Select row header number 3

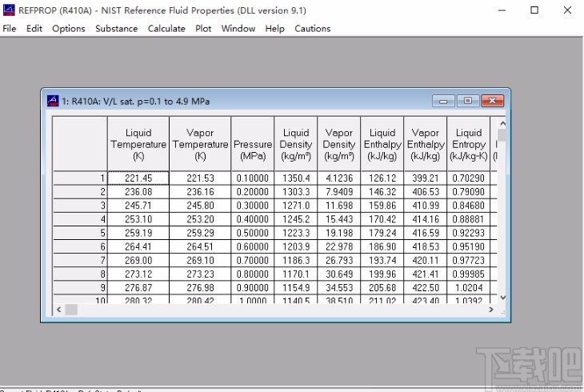(80, 206)
